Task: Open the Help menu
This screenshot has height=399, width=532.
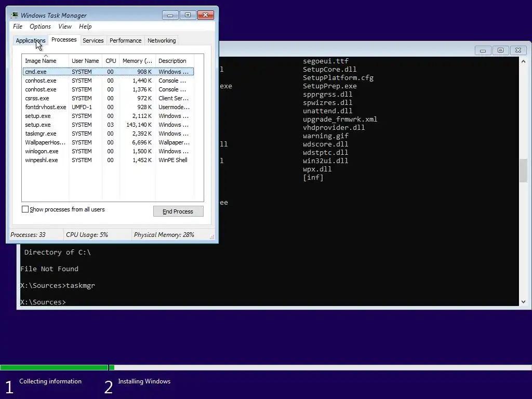Action: [x=85, y=26]
